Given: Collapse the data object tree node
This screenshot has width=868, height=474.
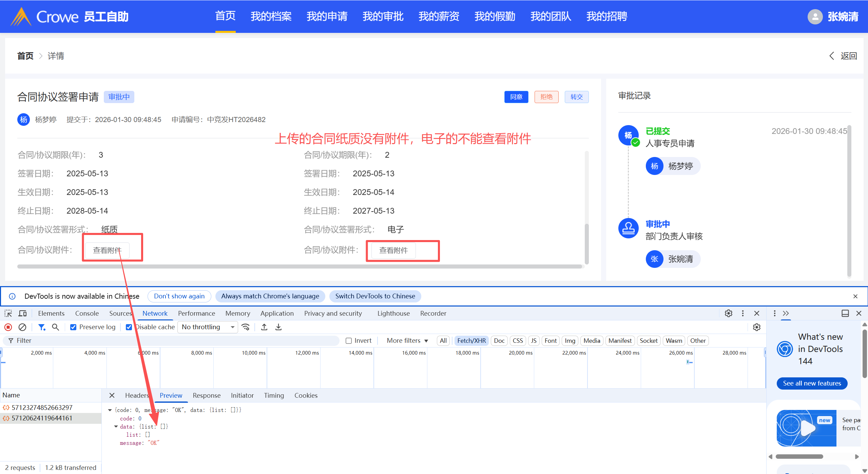Looking at the screenshot, I should [116, 427].
